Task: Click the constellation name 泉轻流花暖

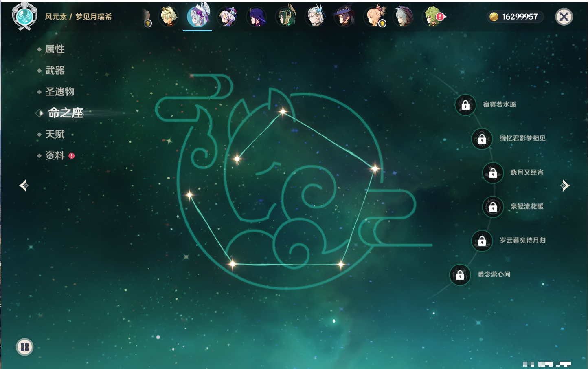Action: (x=527, y=206)
